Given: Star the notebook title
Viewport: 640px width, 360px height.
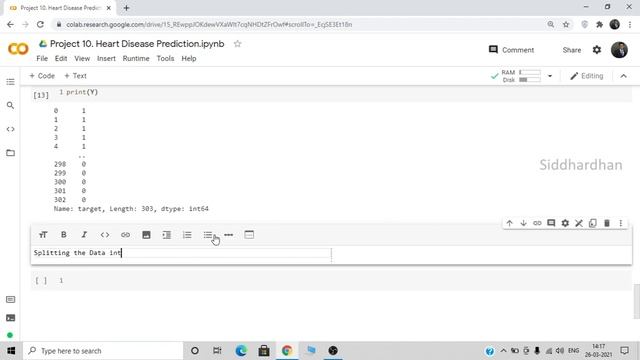Looking at the screenshot, I should [238, 44].
